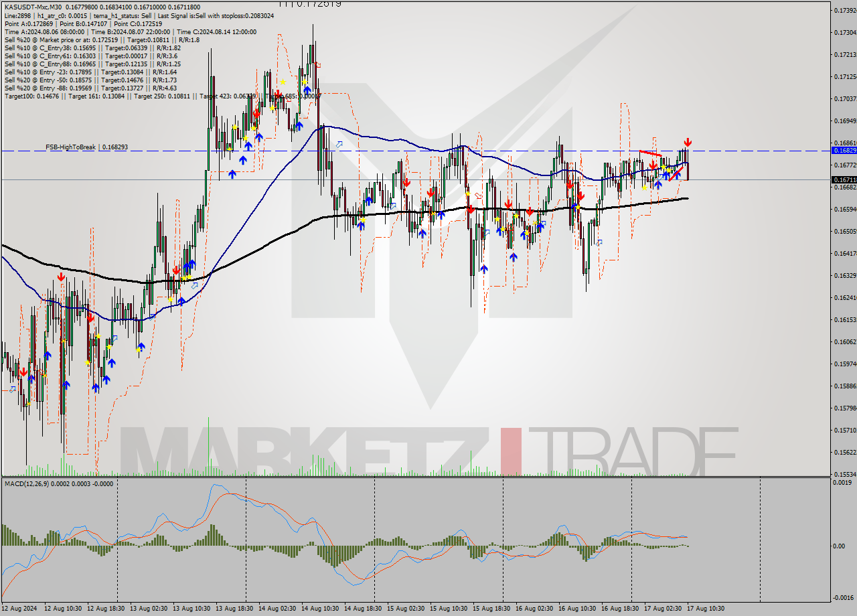This screenshot has width=857, height=616.
Task: Click the 15 Aug 02:30 time label
Action: (x=406, y=608)
